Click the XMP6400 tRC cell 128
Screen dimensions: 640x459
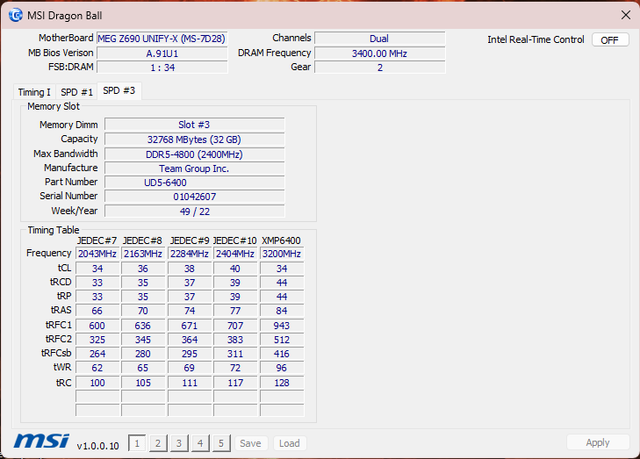[x=282, y=383]
